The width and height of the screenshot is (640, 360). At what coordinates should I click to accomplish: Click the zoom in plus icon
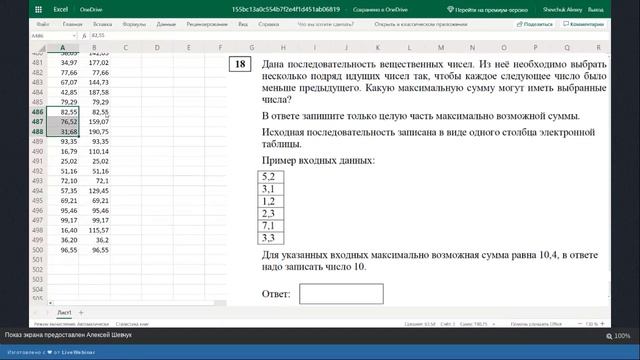pyautogui.click(x=602, y=324)
